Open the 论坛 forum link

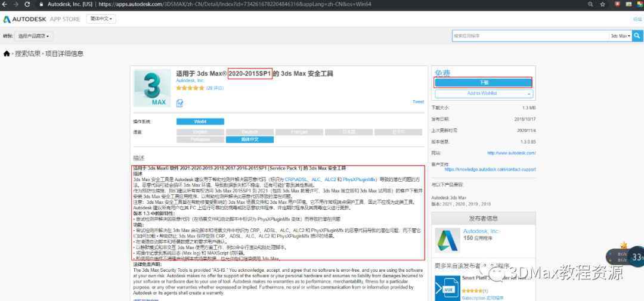click(x=637, y=19)
